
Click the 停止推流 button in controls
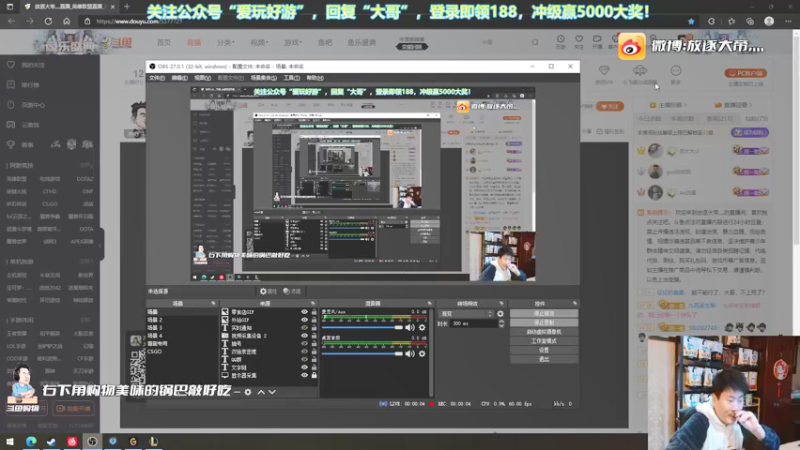tap(544, 313)
